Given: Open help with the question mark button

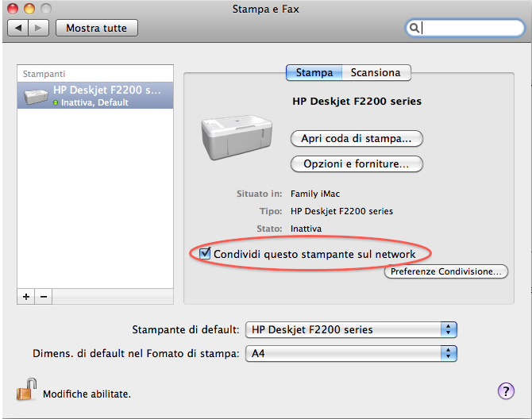Looking at the screenshot, I should [x=506, y=390].
